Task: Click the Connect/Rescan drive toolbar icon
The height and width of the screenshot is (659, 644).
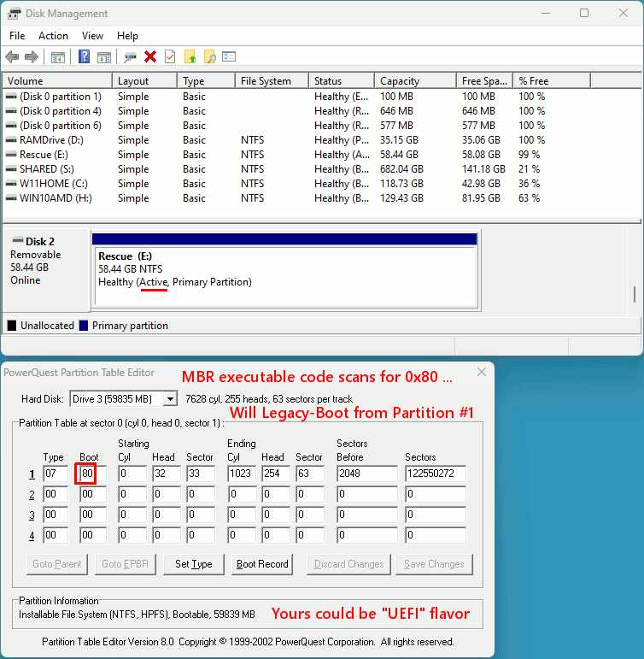Action: [x=130, y=57]
